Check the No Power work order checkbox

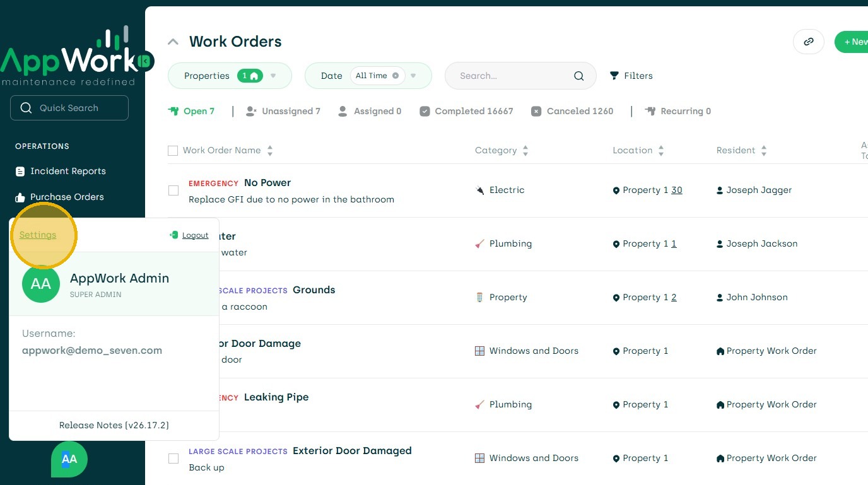point(173,190)
